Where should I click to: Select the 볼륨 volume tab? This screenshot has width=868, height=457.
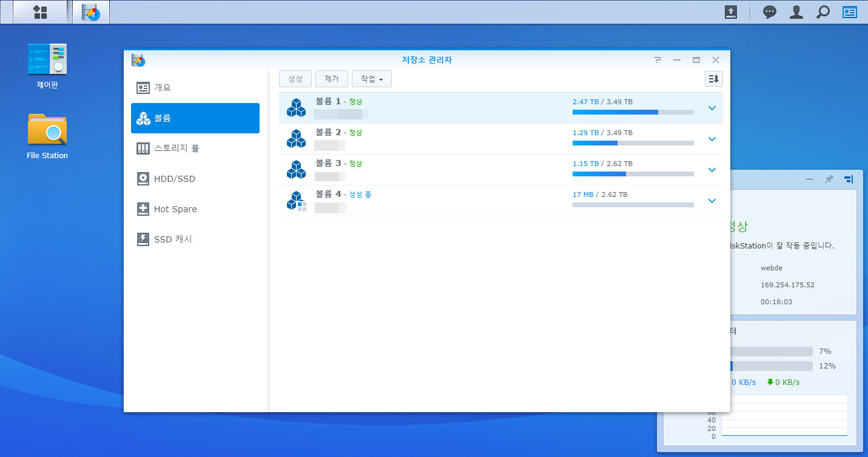[x=195, y=118]
